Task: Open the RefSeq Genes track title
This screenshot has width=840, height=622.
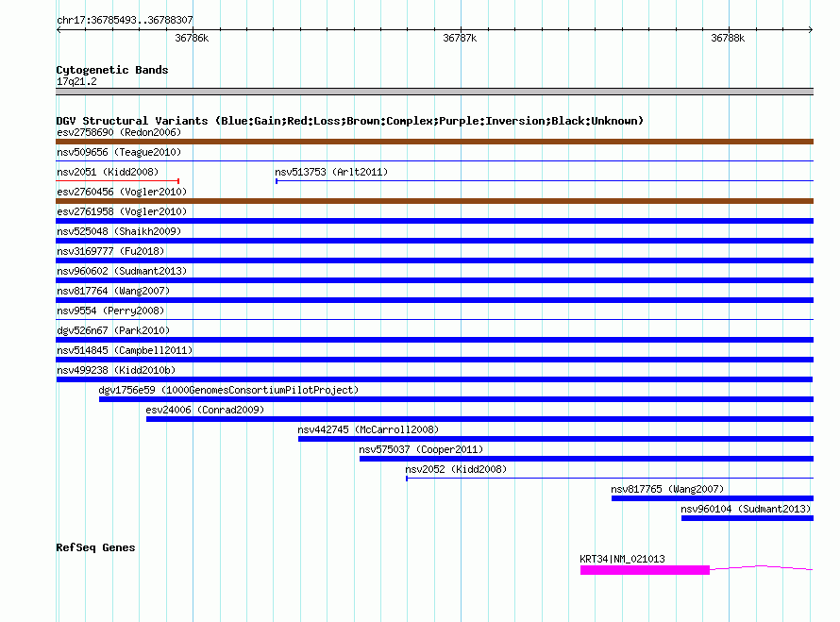Action: pyautogui.click(x=95, y=547)
